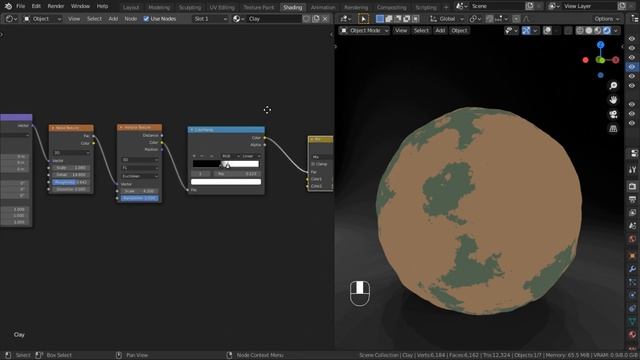Open the Object Mode dropdown
Image resolution: width=640 pixels, height=360 pixels.
click(364, 31)
